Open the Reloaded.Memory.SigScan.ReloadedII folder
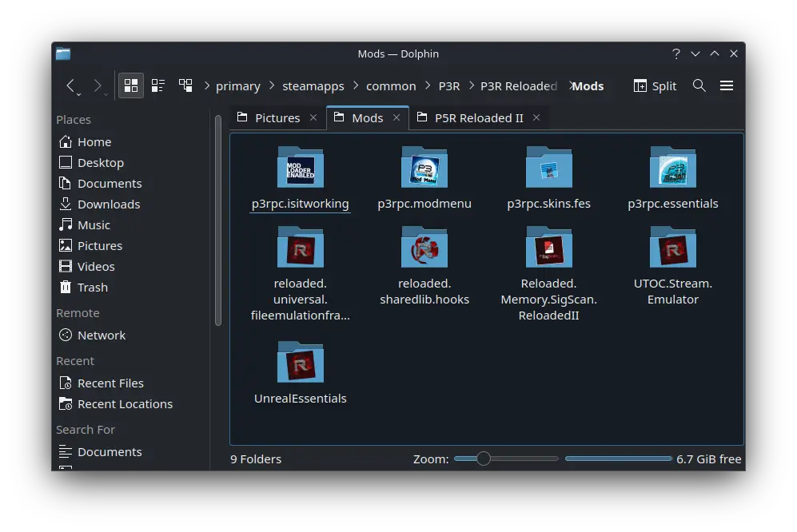 tap(548, 273)
